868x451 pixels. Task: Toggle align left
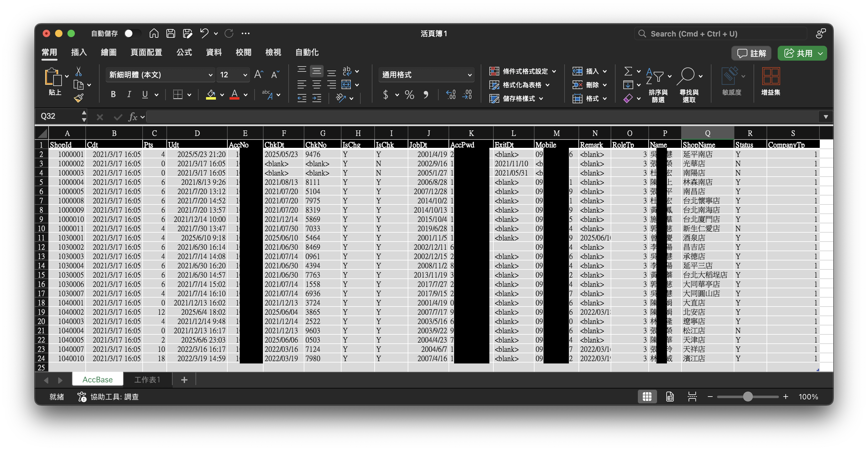pos(302,84)
